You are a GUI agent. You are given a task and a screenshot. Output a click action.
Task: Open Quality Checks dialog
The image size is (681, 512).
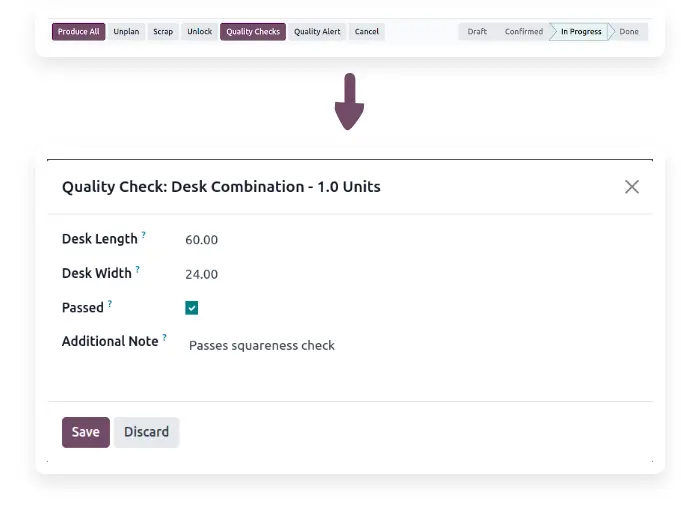[253, 32]
